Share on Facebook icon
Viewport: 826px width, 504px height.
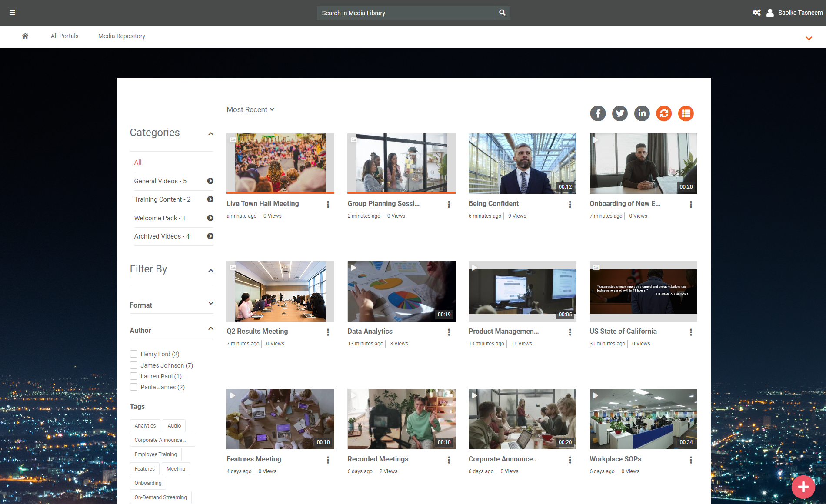point(598,113)
